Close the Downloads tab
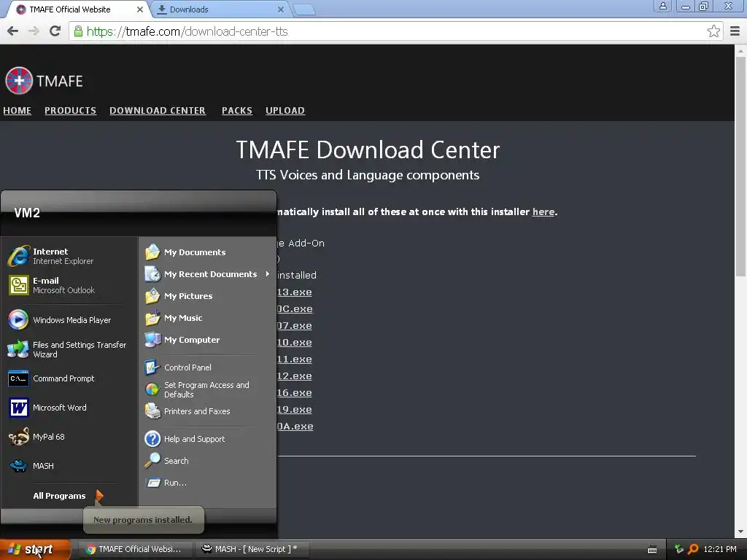The height and width of the screenshot is (560, 747). pyautogui.click(x=281, y=9)
